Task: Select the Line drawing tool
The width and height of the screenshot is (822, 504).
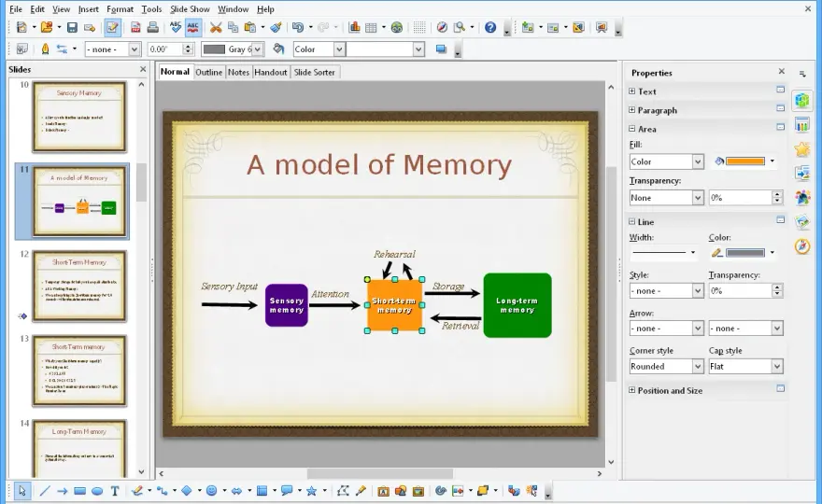Action: click(x=45, y=491)
